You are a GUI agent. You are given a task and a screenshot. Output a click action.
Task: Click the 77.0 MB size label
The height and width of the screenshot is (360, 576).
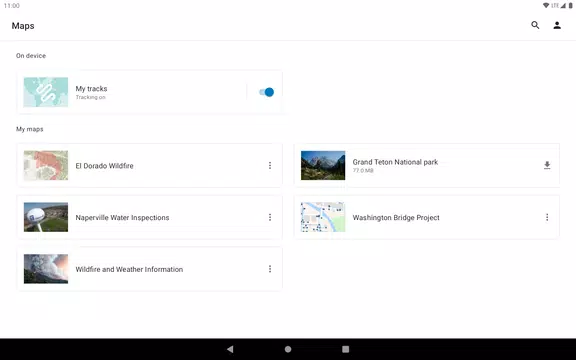[363, 170]
